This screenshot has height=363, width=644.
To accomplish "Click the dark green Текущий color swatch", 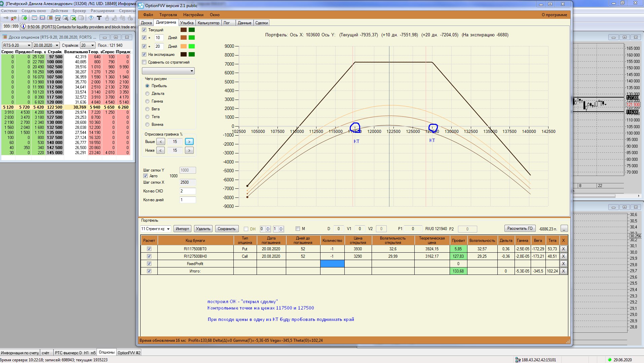I will point(192,30).
